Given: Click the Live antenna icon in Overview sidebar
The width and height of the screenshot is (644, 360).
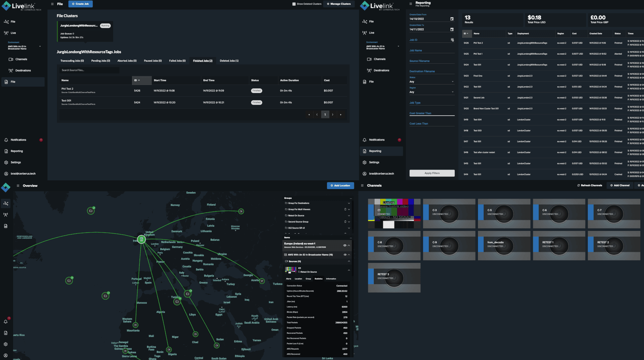Looking at the screenshot, I should click(x=6, y=215).
